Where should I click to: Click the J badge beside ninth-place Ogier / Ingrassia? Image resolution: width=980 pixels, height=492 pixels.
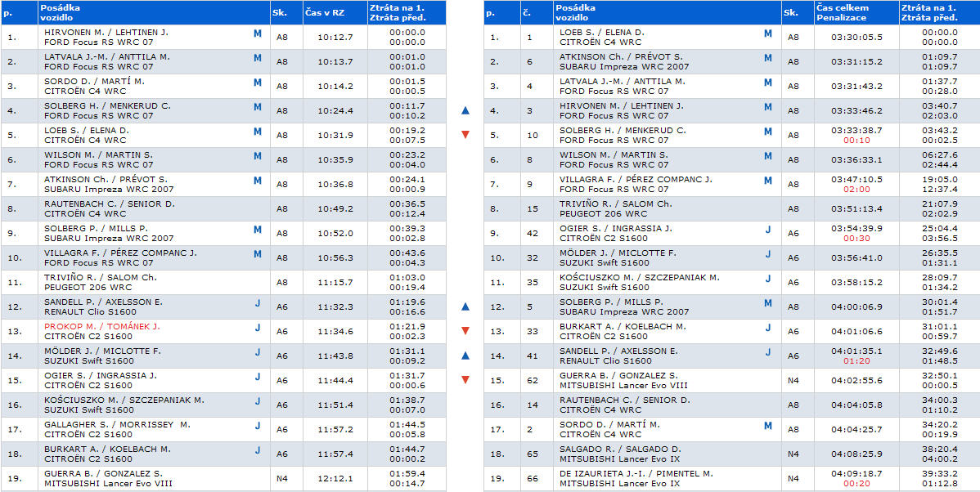[767, 230]
